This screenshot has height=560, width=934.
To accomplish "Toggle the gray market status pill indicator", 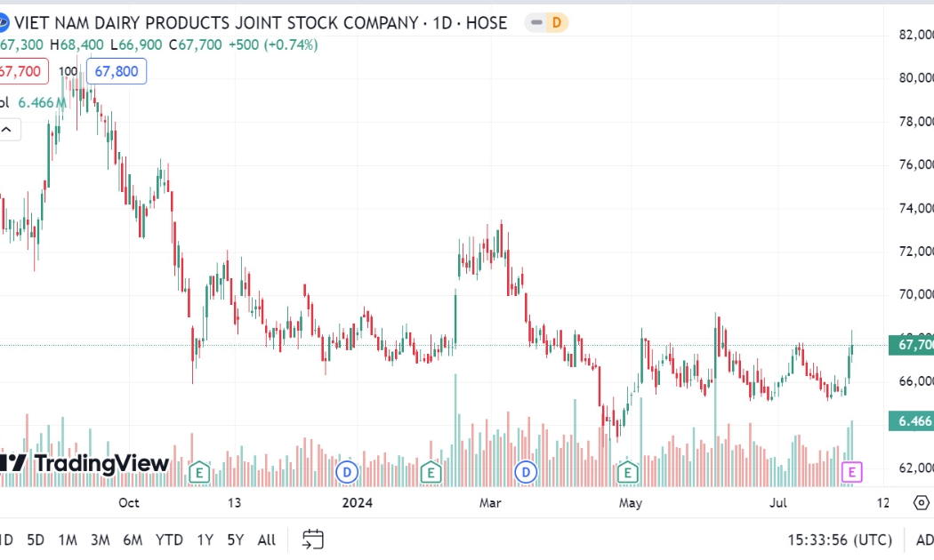I will tap(536, 22).
